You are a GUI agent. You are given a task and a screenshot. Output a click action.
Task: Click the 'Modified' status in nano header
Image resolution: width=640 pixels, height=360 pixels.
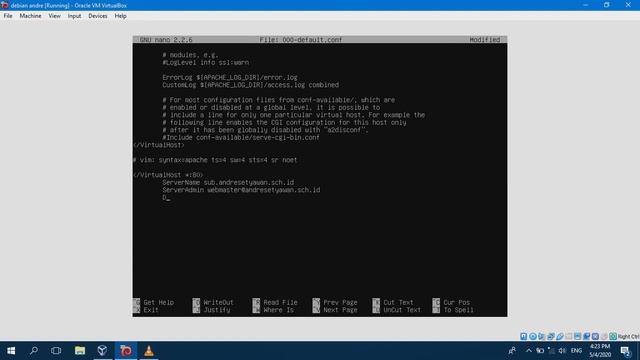(484, 40)
